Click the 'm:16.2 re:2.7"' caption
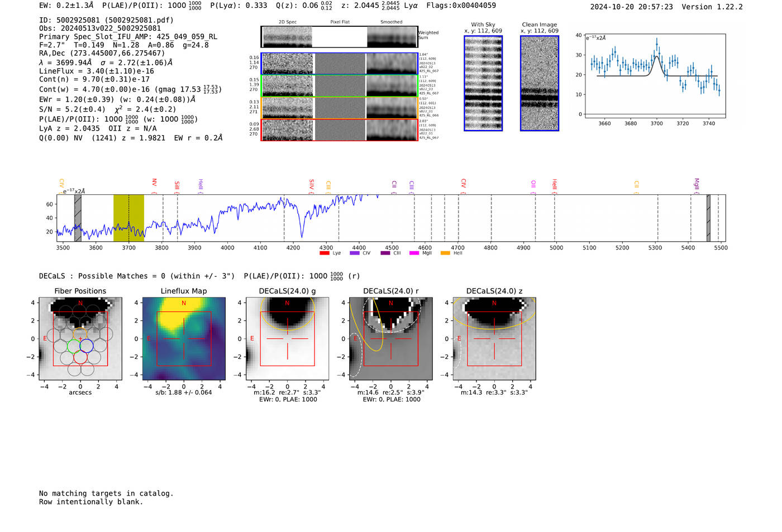The height and width of the screenshot is (532, 782). [x=287, y=392]
